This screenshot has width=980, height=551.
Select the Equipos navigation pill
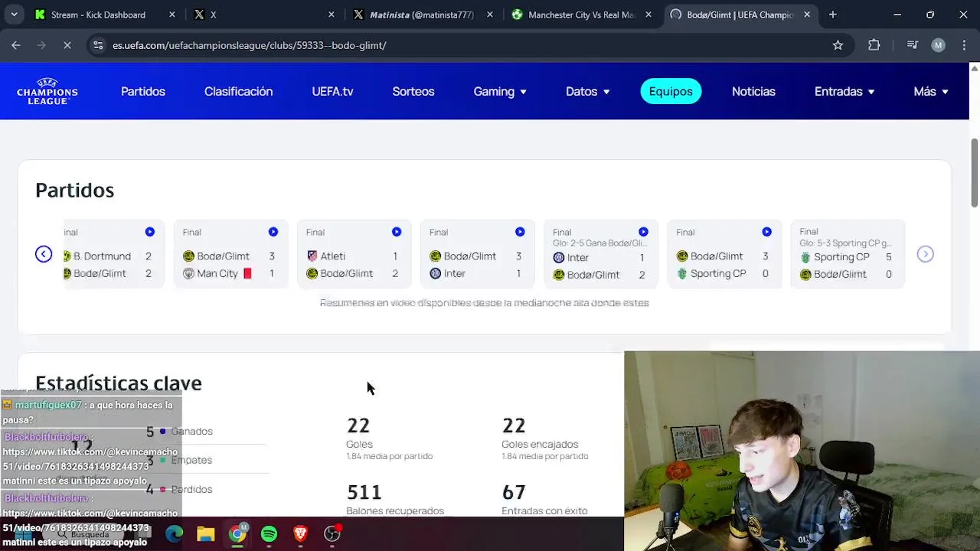click(671, 91)
